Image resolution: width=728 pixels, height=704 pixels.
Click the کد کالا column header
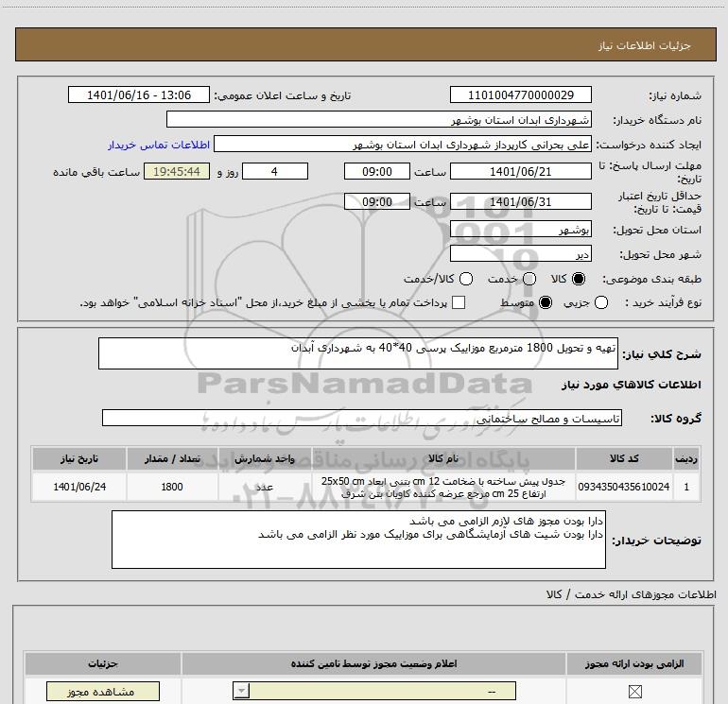pyautogui.click(x=624, y=458)
